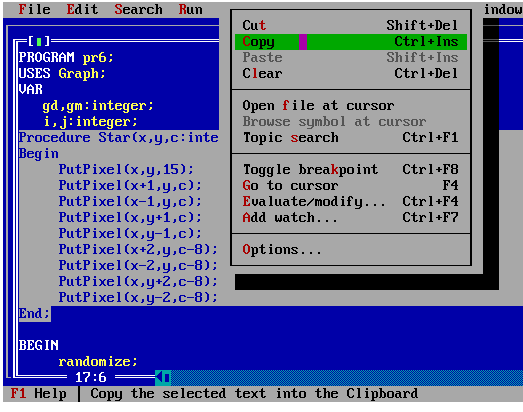523x412 pixels.
Task: Click the PutPixel(x-2,y,c-8); line
Action: [x=138, y=266]
